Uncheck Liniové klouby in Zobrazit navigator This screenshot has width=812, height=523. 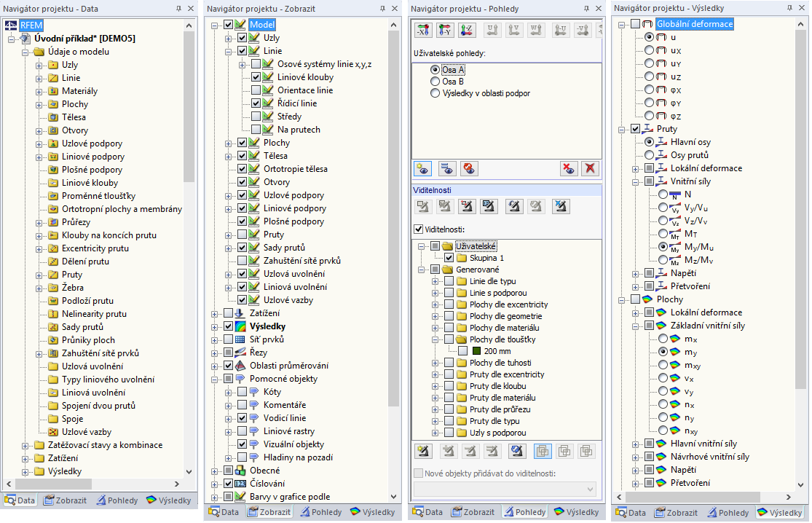(256, 77)
